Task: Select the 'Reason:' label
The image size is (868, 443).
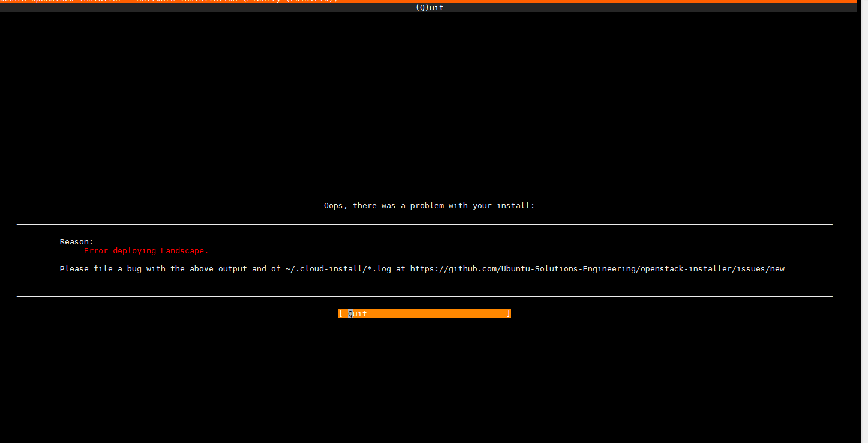Action: (77, 241)
